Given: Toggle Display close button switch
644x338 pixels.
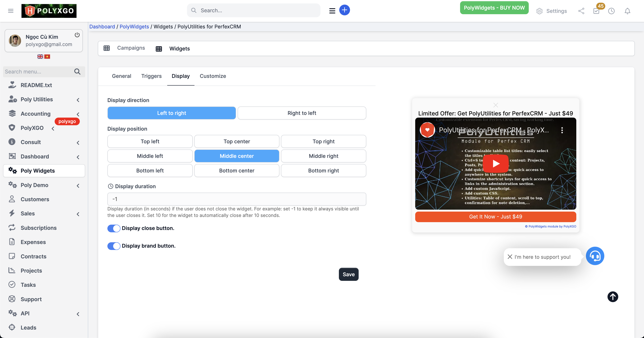Looking at the screenshot, I should (114, 228).
